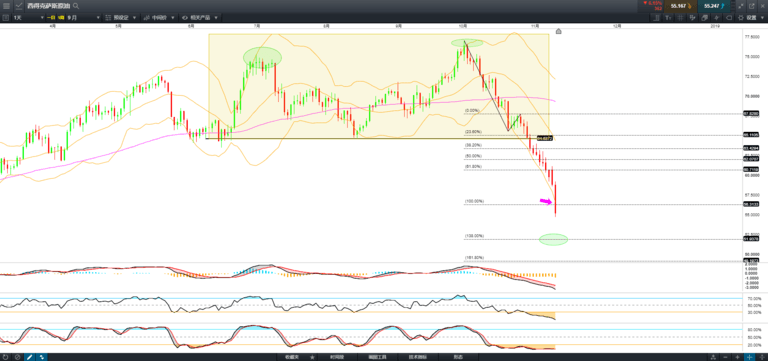Click the pin / snap icon in toolbar
The width and height of the screenshot is (768, 361).
coord(716,18)
